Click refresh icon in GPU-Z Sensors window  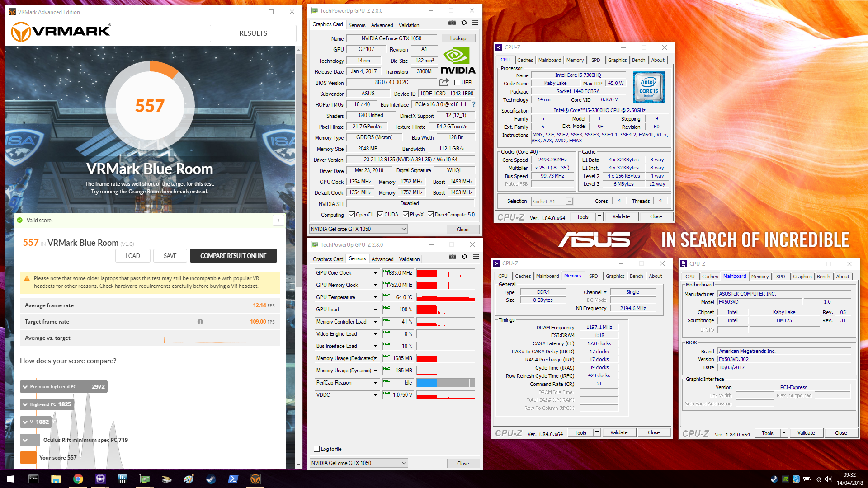[464, 257]
